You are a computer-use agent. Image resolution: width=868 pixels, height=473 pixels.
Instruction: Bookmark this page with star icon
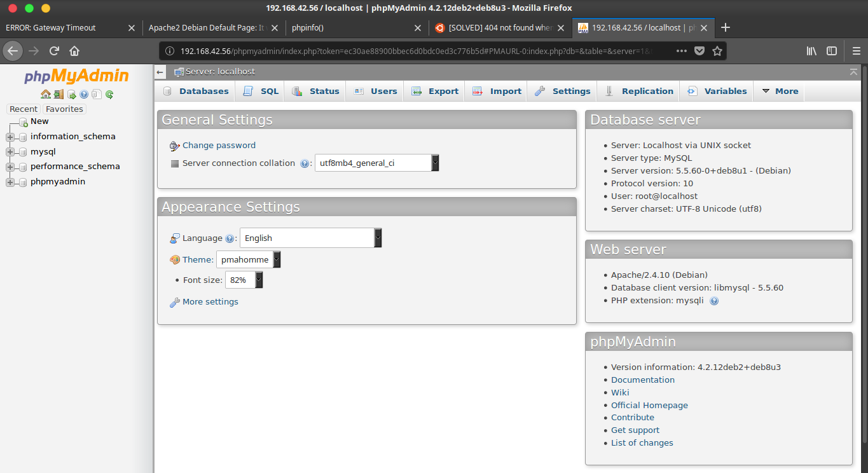pos(717,51)
